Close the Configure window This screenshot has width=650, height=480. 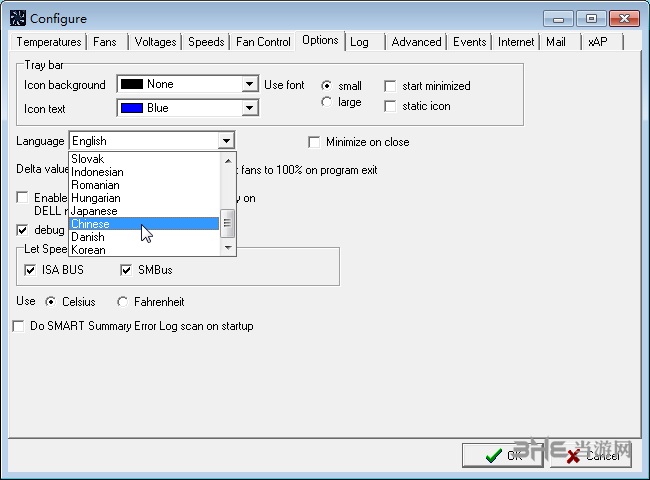624,19
